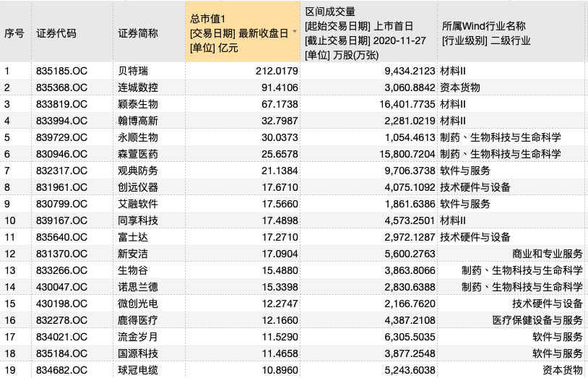Select security name 流金岁月
This screenshot has width=588, height=378.
click(x=138, y=337)
